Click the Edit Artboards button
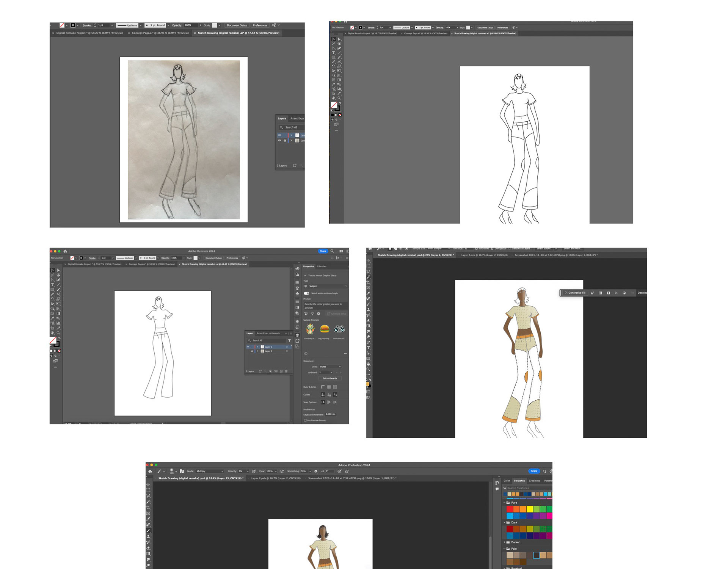 click(329, 378)
